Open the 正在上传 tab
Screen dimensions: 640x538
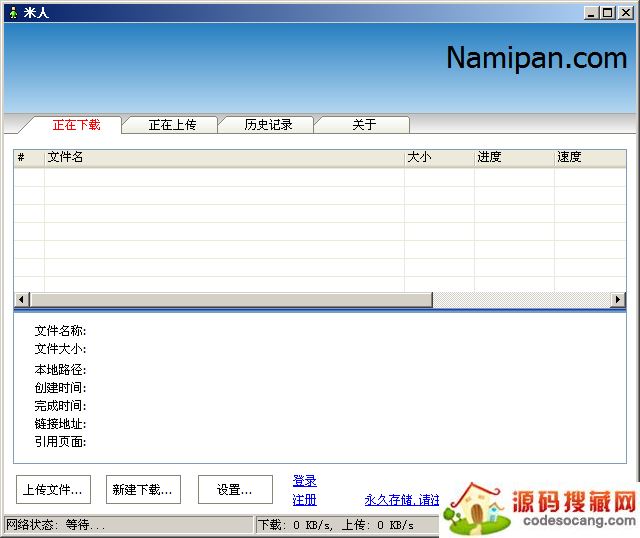tap(172, 125)
